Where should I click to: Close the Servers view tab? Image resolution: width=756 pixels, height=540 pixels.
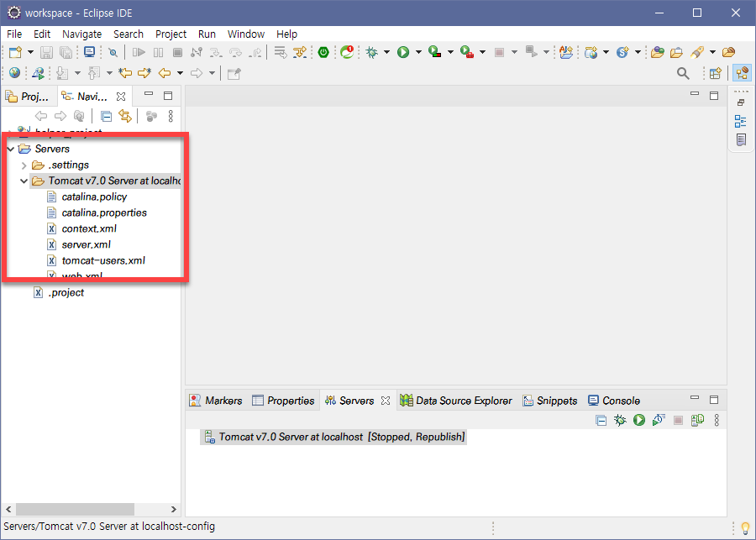tap(386, 401)
